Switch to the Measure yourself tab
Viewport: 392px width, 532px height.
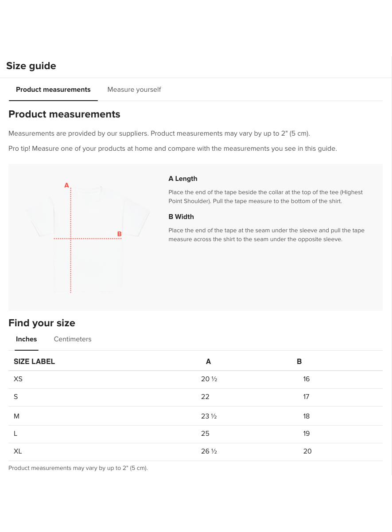[x=134, y=90]
